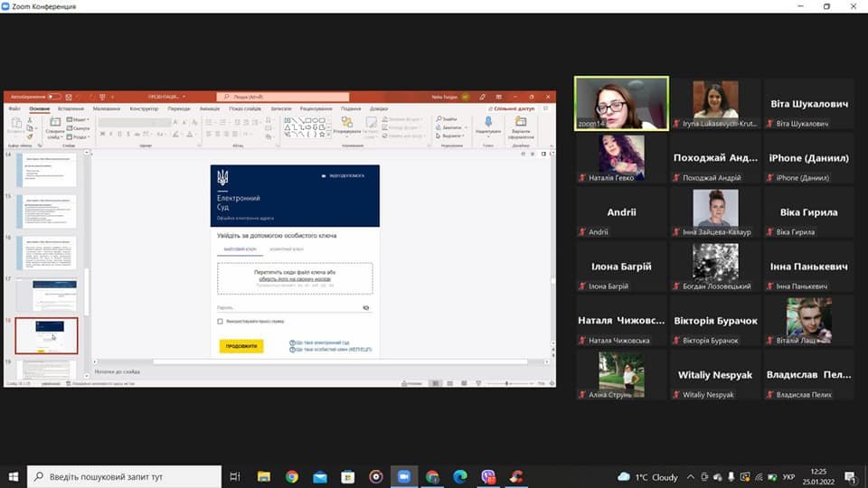This screenshot has height=488, width=868.
Task: Select slide 14 thumbnail
Action: [x=46, y=170]
